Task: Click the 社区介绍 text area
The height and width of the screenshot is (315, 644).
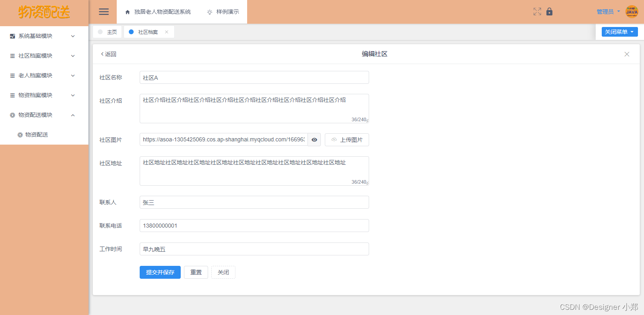Action: point(254,108)
